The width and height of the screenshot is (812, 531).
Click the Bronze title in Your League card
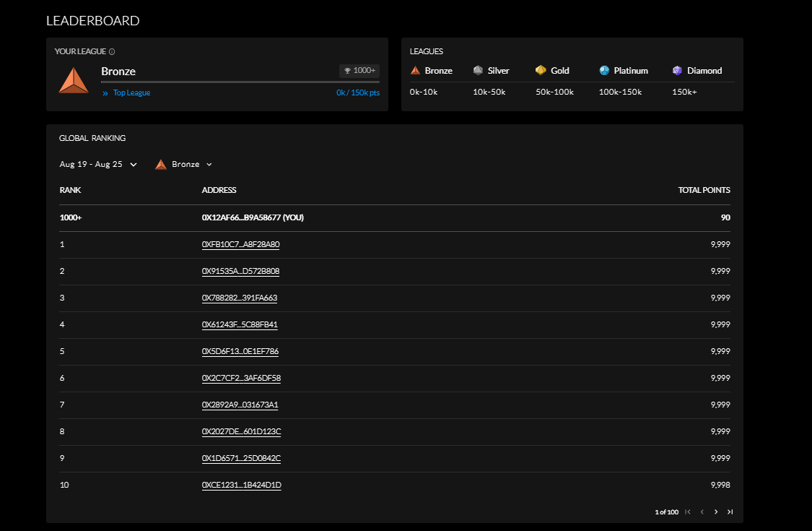(118, 72)
